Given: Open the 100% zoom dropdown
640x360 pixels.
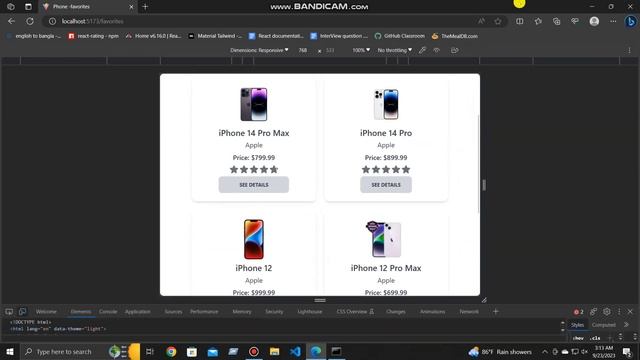Looking at the screenshot, I should [361, 50].
